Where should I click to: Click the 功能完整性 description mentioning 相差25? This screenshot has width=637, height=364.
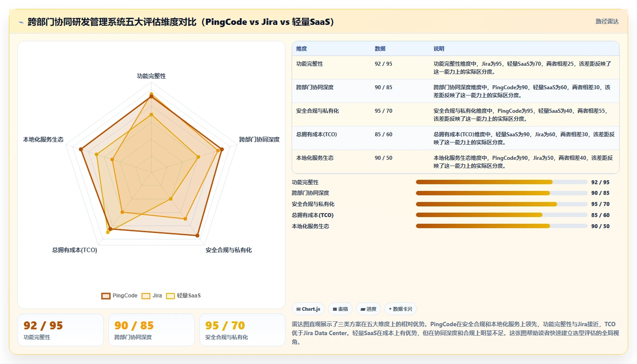(x=522, y=67)
